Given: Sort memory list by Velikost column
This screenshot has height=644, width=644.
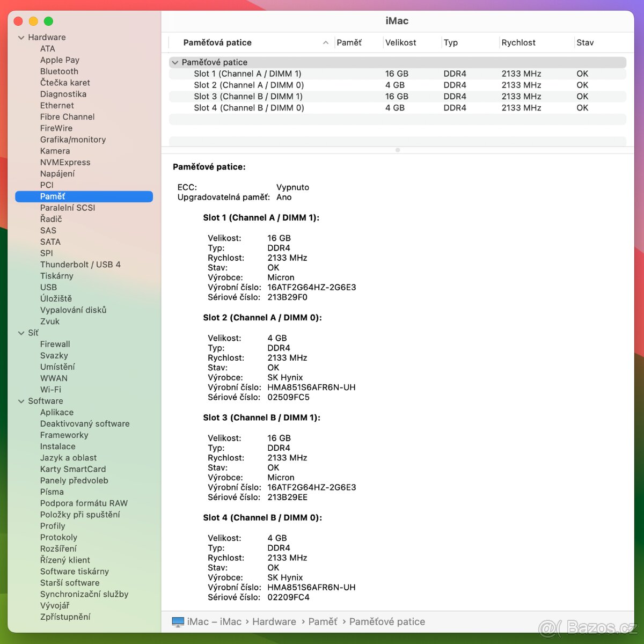Looking at the screenshot, I should [401, 42].
